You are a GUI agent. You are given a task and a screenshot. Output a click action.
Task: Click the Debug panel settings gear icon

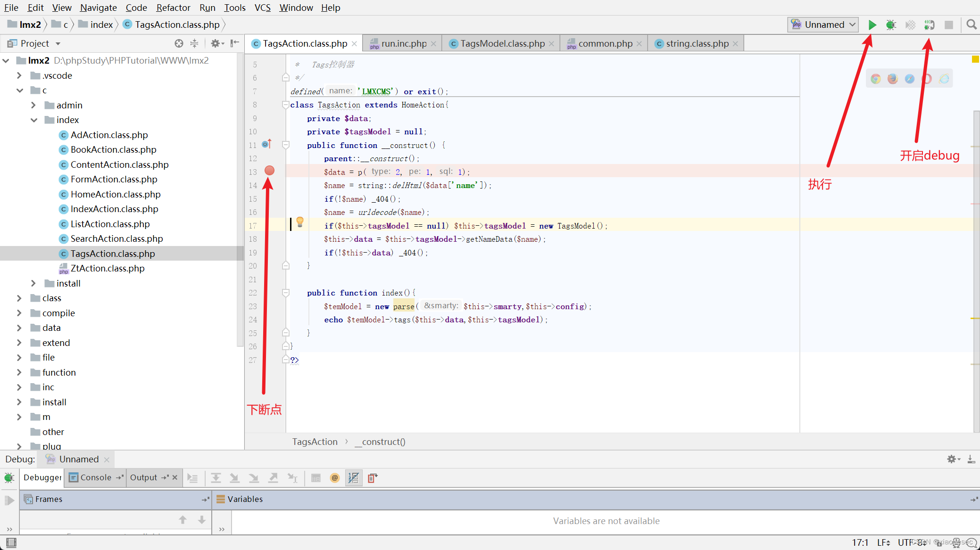[953, 459]
